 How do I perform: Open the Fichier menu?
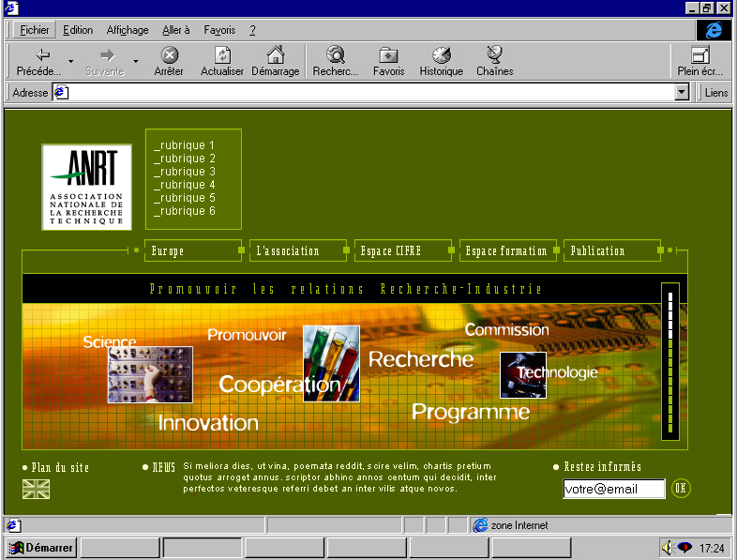click(x=35, y=30)
